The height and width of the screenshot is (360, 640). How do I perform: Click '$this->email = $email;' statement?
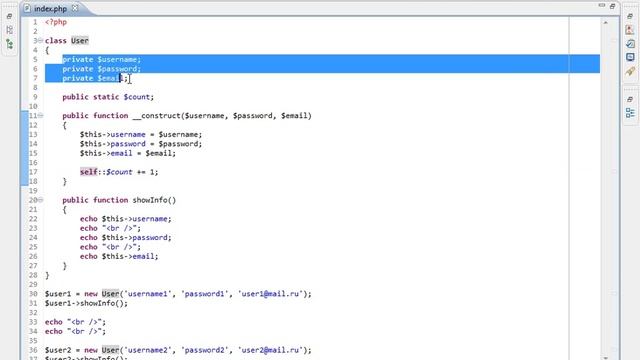coord(128,153)
